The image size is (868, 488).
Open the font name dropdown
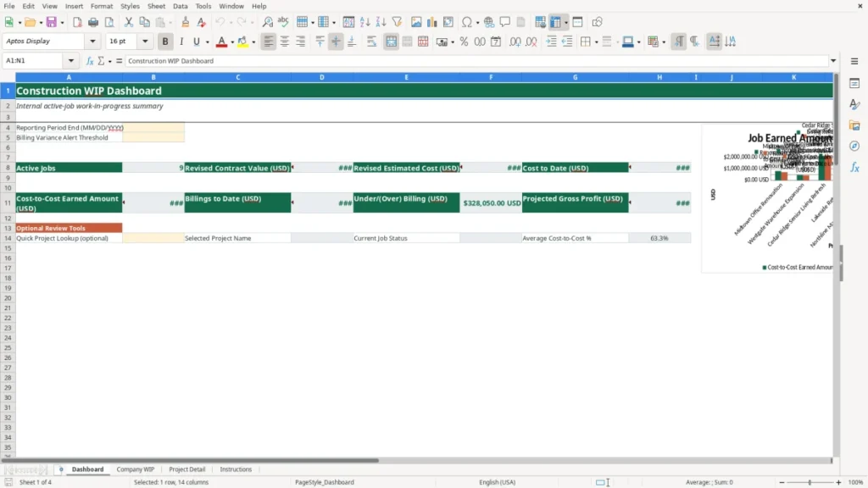coord(92,42)
